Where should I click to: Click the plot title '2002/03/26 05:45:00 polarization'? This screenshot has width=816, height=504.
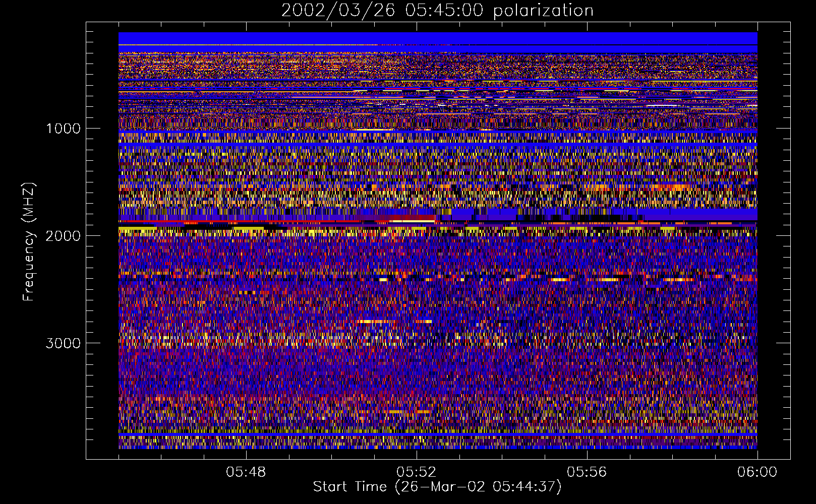[x=437, y=11]
